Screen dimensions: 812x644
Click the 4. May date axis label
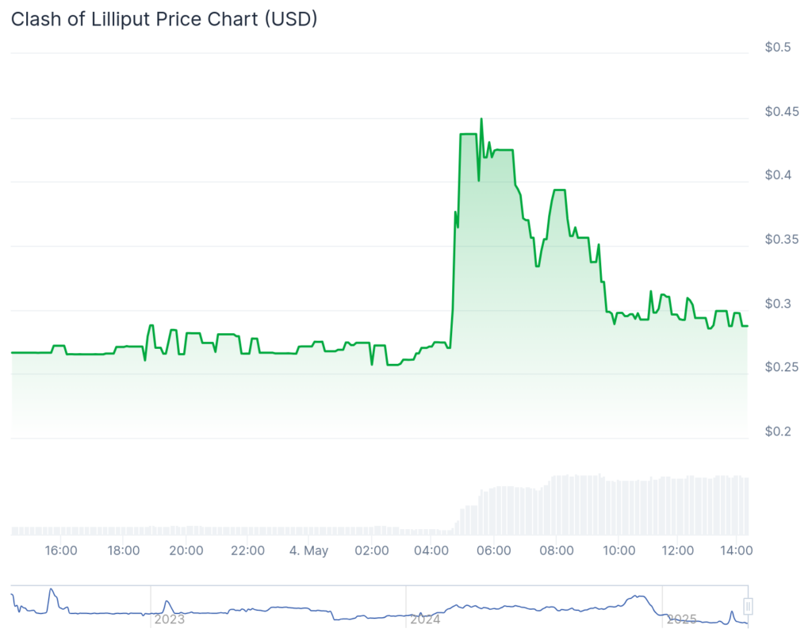[308, 550]
